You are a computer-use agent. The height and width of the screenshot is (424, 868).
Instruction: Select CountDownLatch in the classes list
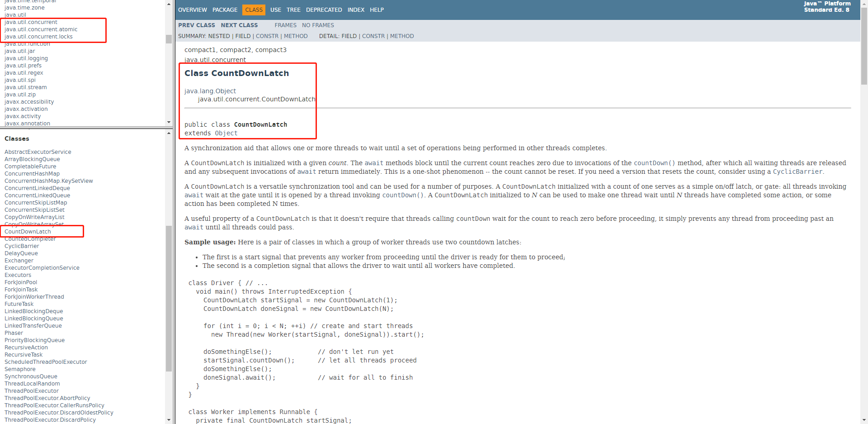(28, 232)
